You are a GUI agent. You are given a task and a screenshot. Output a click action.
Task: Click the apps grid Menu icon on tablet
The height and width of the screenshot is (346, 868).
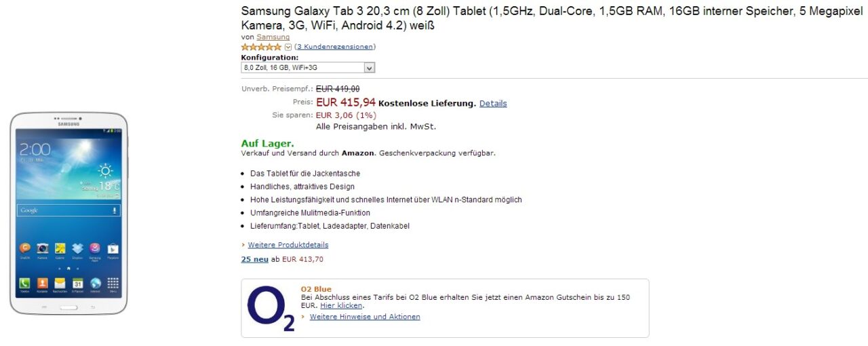pyautogui.click(x=113, y=283)
